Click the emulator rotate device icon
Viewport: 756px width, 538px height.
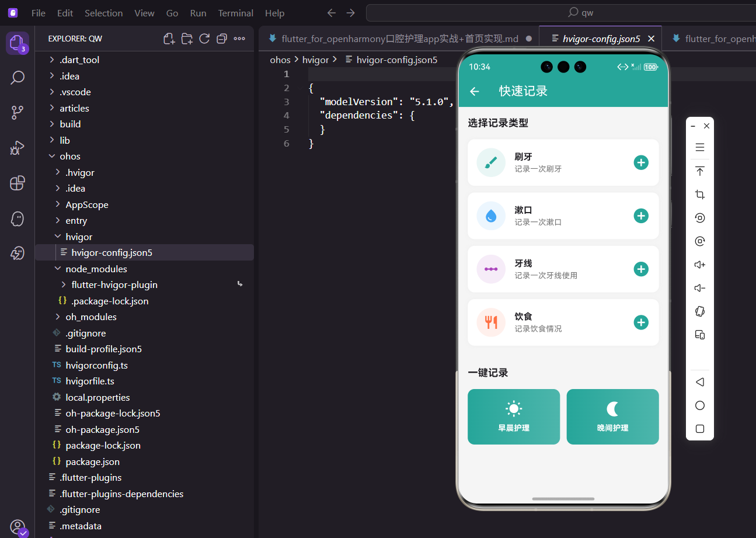pos(700,311)
